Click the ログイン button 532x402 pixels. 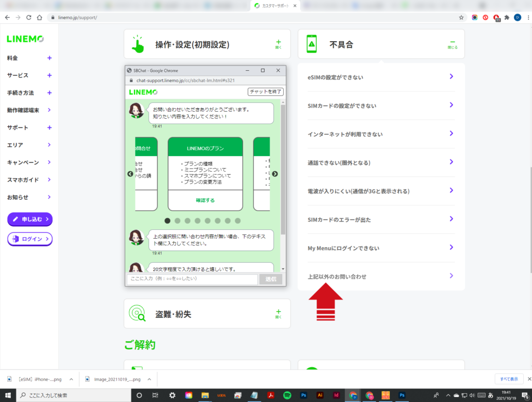coord(30,239)
